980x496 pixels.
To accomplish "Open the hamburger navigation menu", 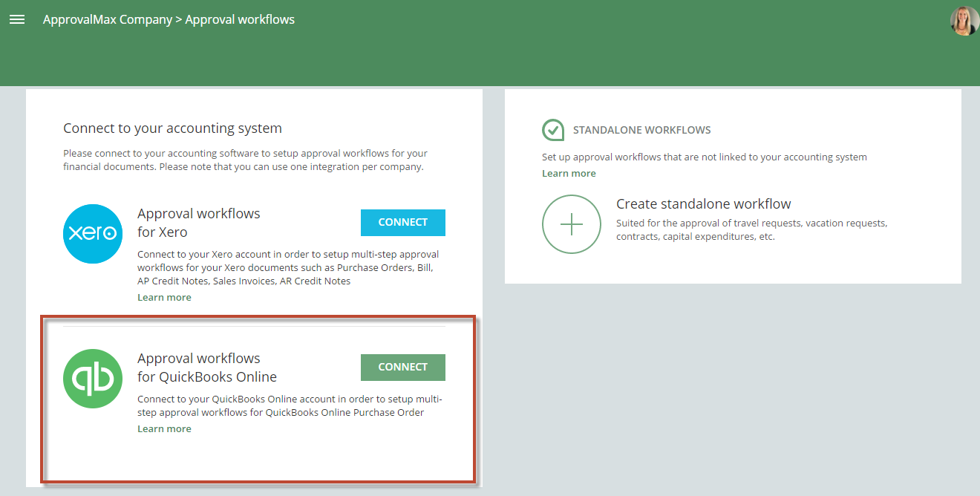I will coord(17,20).
